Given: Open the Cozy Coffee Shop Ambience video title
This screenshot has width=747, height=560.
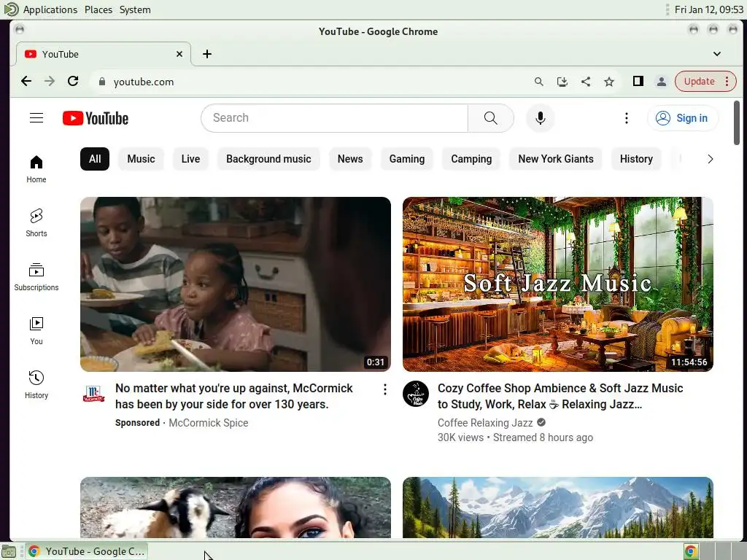Looking at the screenshot, I should 560,396.
